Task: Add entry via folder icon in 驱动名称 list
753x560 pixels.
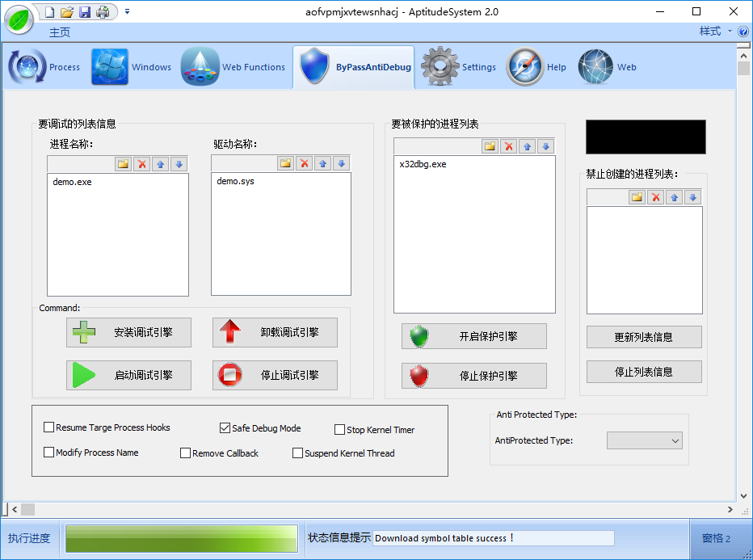Action: coord(285,163)
